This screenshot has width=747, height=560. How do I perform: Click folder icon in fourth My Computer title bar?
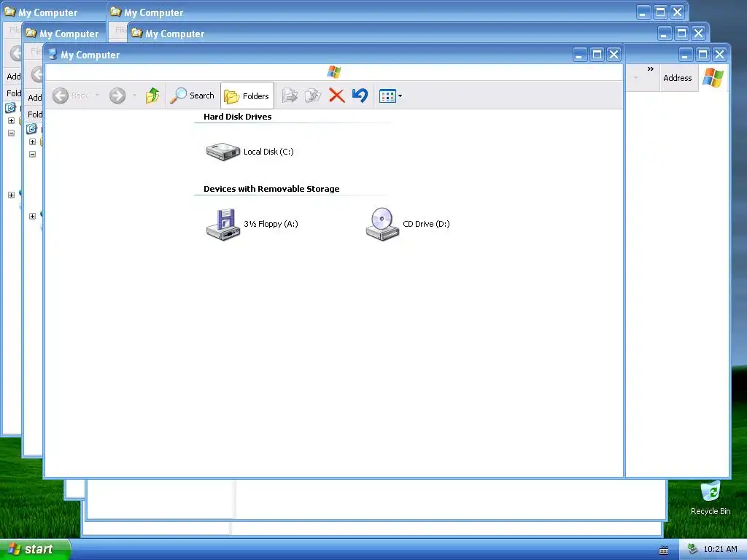(x=136, y=32)
